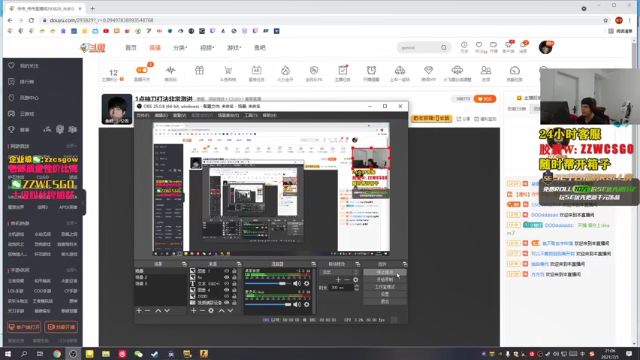Open source properties gear in Sources panel
Viewport: 640px width, 360px height.
[x=211, y=311]
